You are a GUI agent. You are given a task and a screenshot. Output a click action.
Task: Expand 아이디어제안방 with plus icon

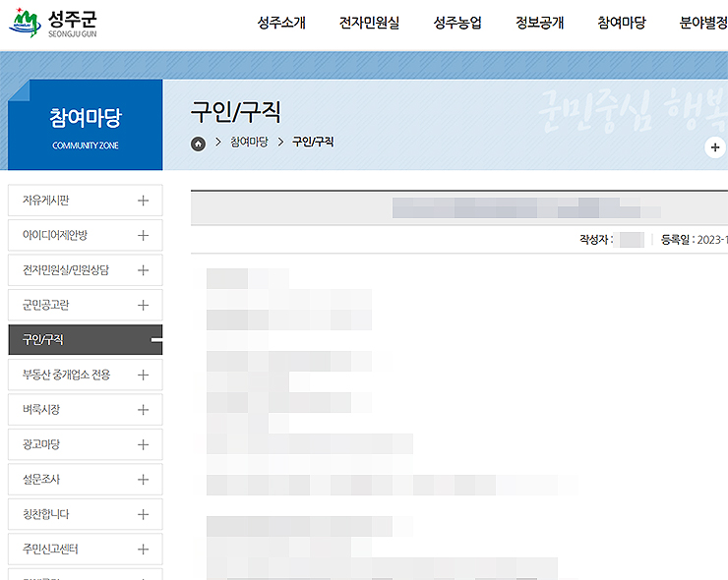point(143,235)
